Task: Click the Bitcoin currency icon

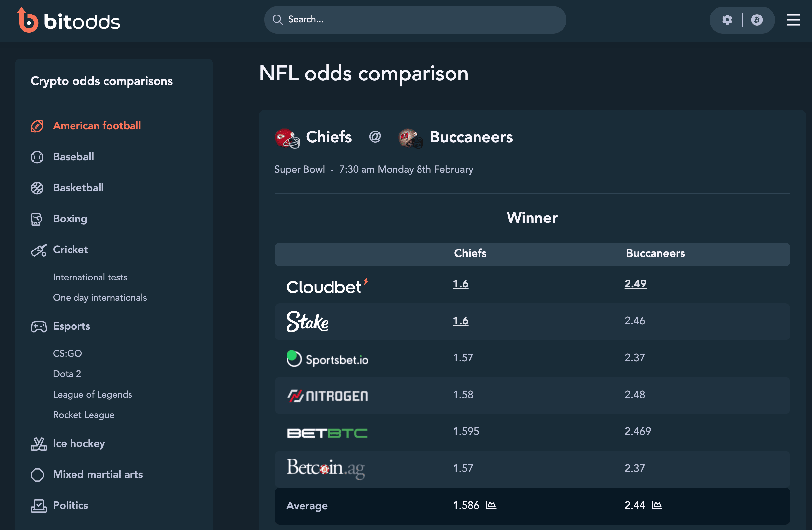Action: (x=756, y=20)
